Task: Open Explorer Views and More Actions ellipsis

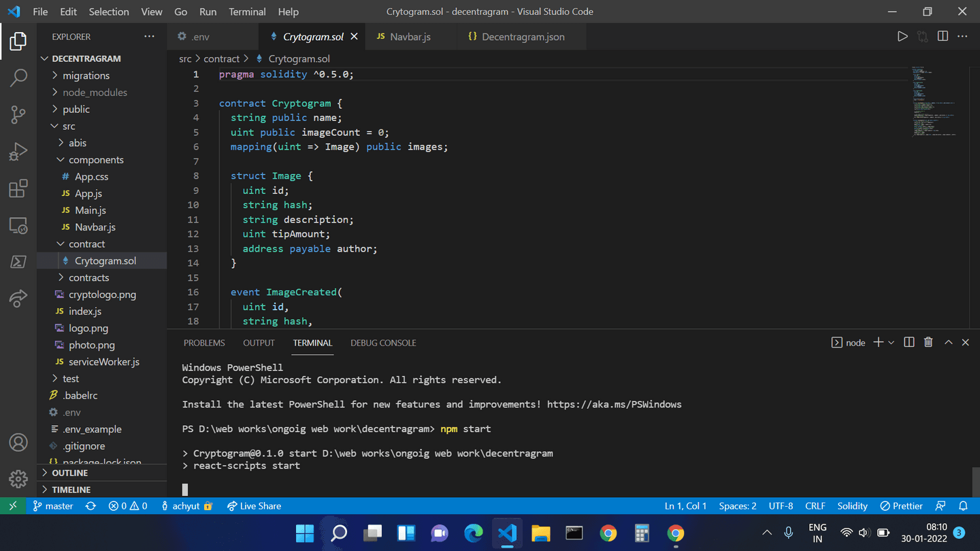Action: point(149,37)
